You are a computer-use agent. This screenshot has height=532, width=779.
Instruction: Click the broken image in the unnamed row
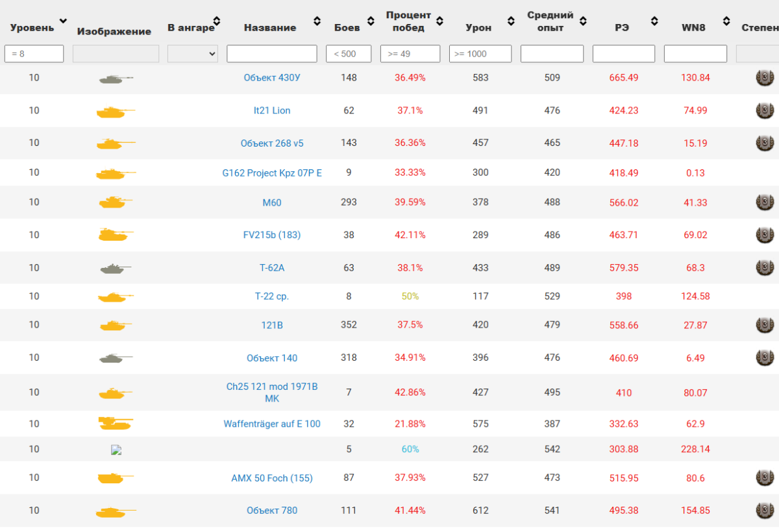click(116, 450)
